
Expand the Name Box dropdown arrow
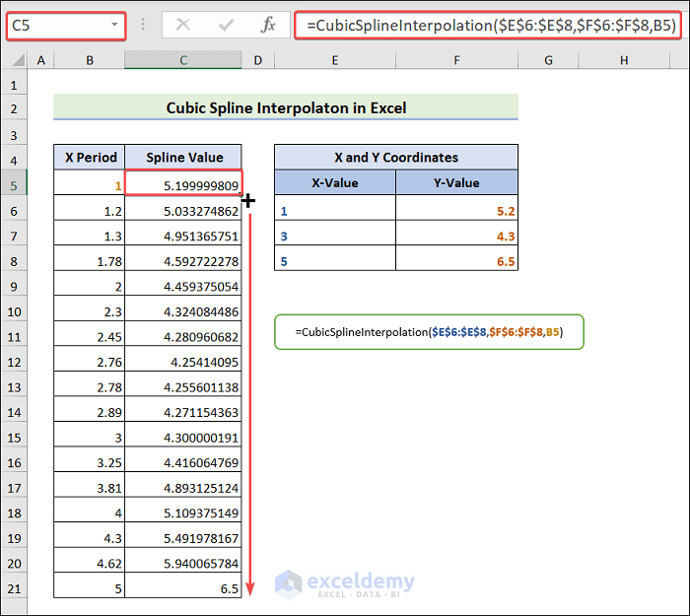pos(114,25)
